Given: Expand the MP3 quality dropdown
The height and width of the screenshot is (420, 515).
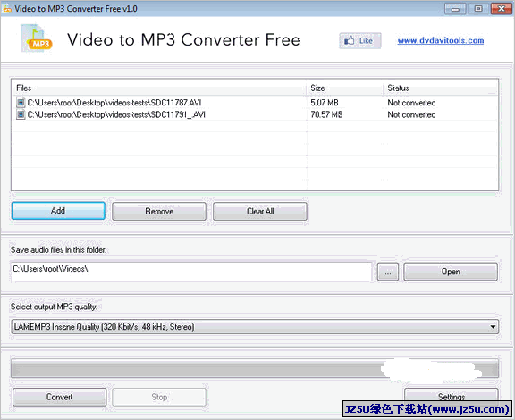Looking at the screenshot, I should coord(255,327).
